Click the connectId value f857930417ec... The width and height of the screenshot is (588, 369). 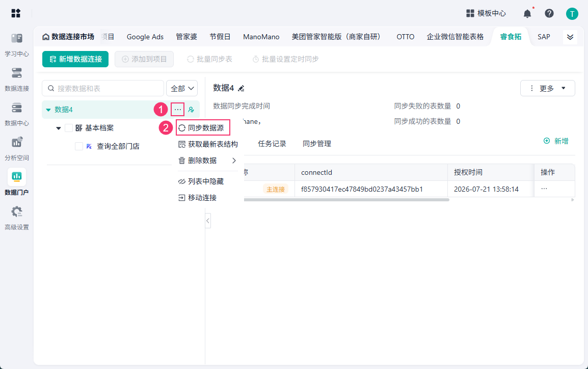tap(362, 189)
